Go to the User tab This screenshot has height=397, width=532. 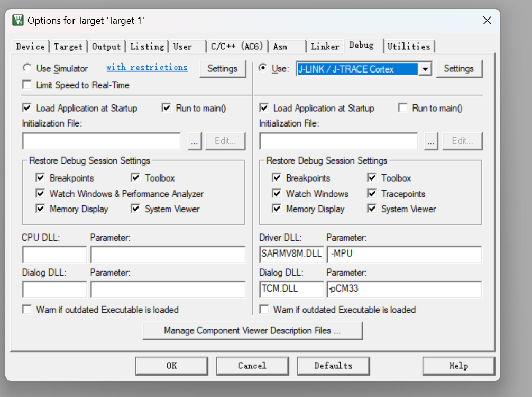tap(188, 47)
